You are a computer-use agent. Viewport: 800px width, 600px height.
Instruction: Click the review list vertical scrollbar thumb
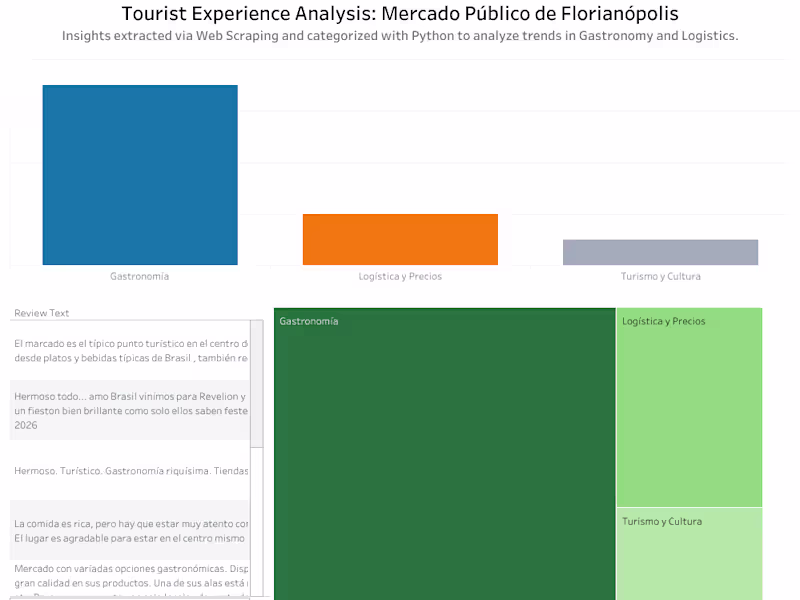(257, 384)
